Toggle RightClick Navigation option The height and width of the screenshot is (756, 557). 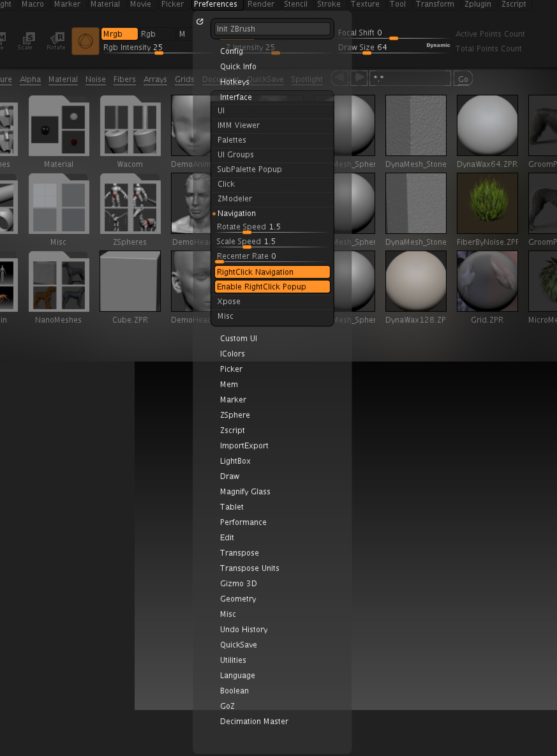tap(272, 272)
